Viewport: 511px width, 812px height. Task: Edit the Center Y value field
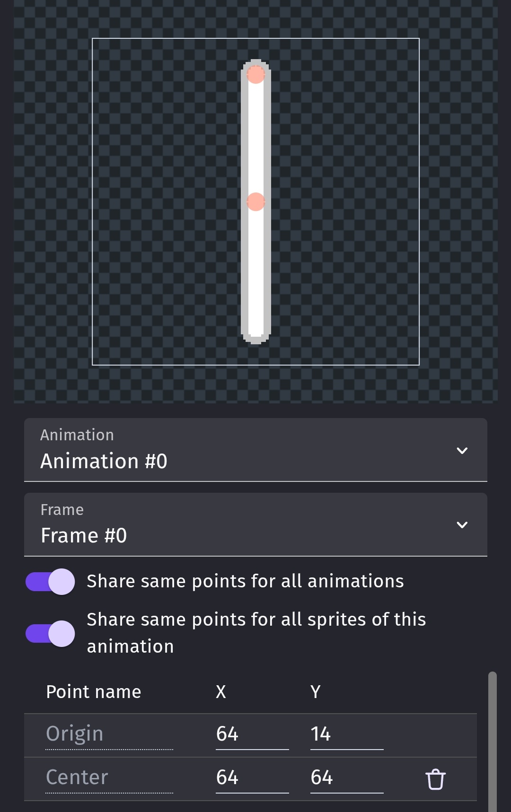pos(347,778)
